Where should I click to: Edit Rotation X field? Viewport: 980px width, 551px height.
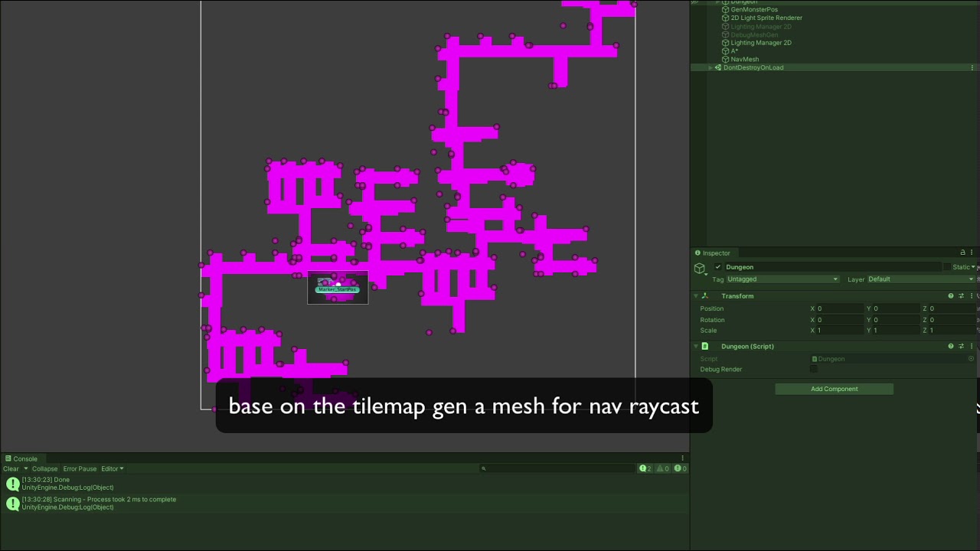coord(841,320)
